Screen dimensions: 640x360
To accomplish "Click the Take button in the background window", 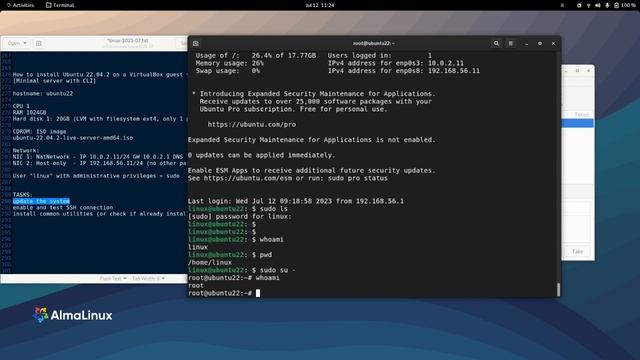I will point(577,251).
